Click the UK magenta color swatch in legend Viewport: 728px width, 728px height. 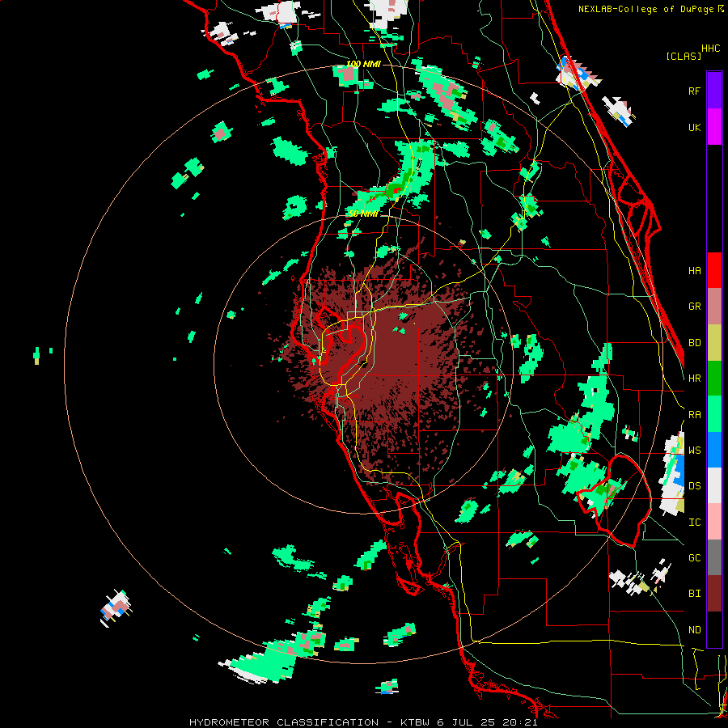click(714, 127)
